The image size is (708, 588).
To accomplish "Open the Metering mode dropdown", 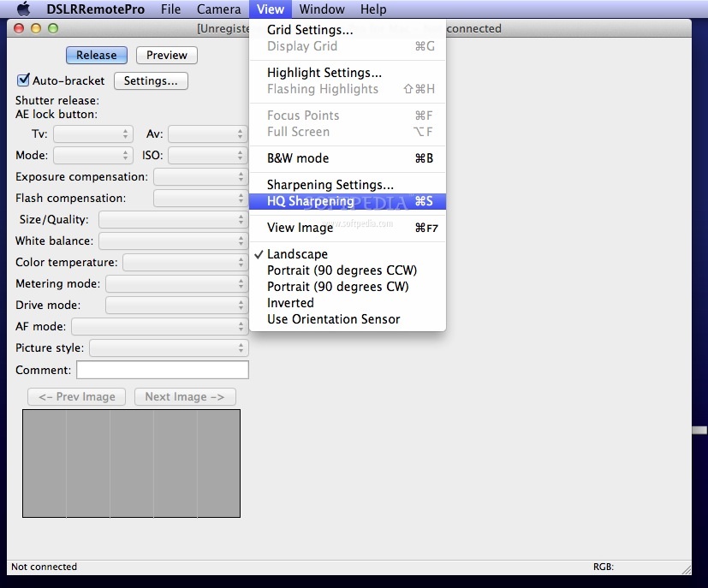I will 176,284.
